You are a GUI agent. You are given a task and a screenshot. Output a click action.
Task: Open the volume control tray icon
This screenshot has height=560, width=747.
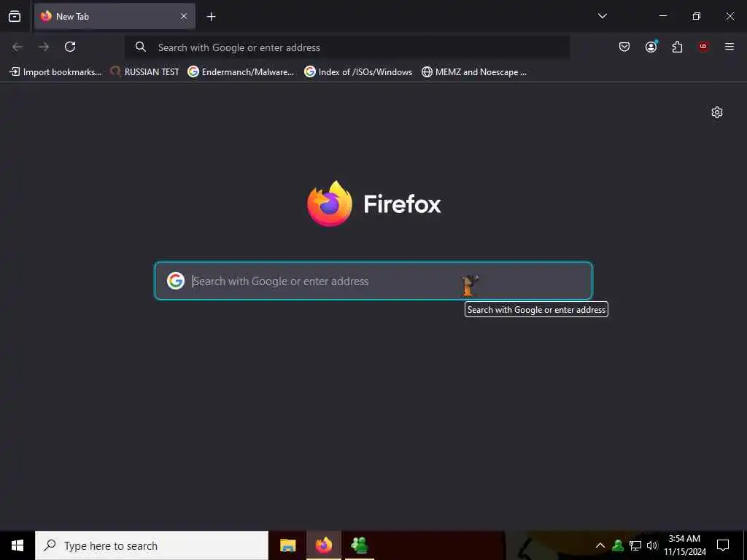651,545
